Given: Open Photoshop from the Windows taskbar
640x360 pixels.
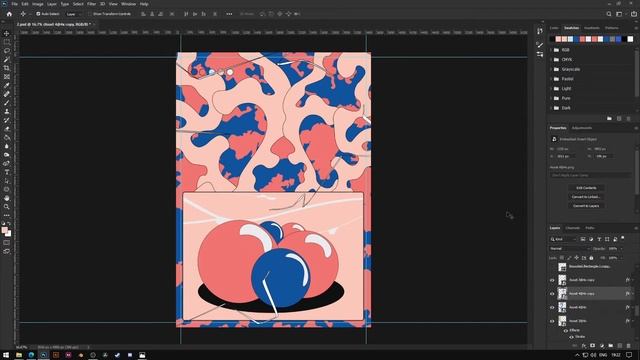Looking at the screenshot, I should coord(43,355).
